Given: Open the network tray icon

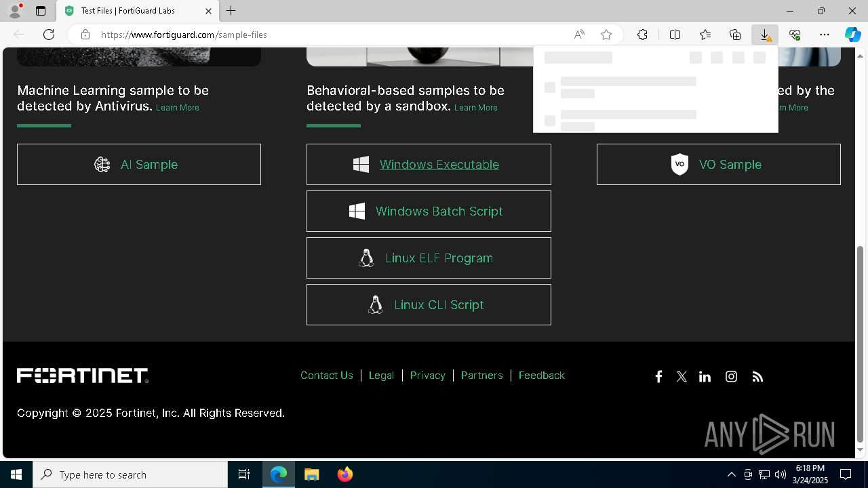Looking at the screenshot, I should click(764, 474).
